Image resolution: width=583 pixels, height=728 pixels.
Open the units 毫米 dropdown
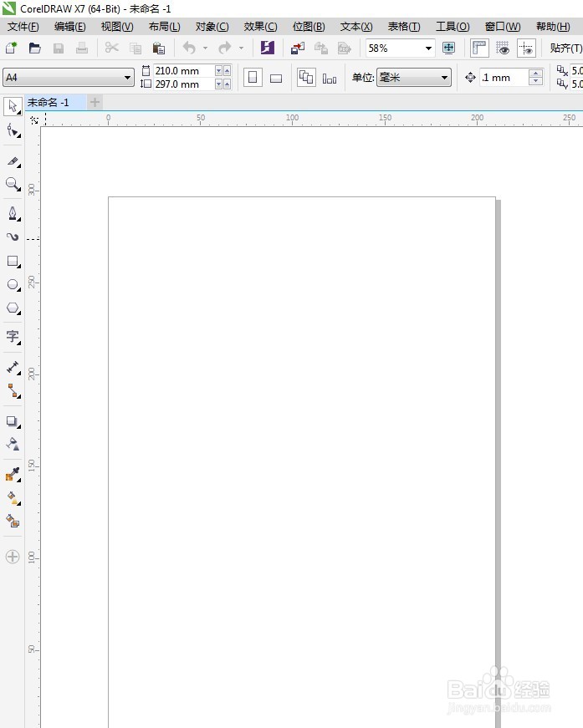444,78
